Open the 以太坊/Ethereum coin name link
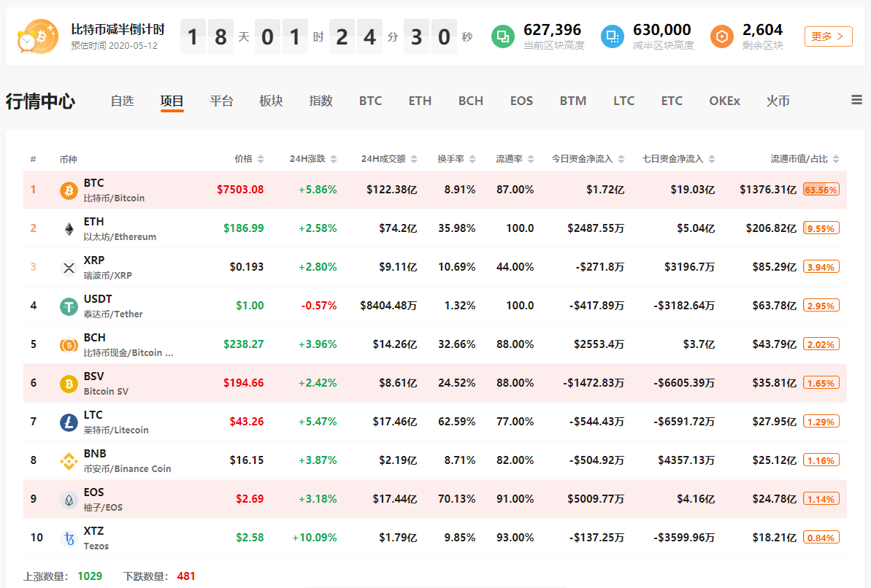This screenshot has height=588, width=871. pyautogui.click(x=120, y=236)
